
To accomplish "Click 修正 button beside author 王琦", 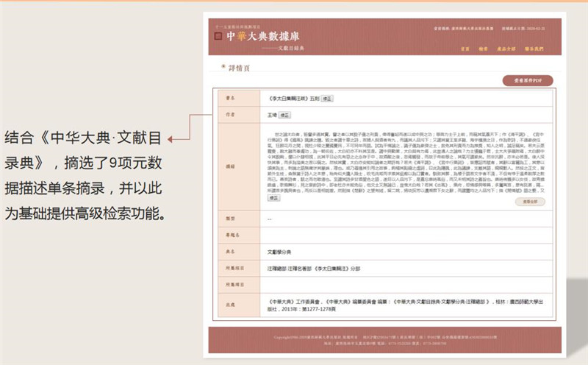I will pyautogui.click(x=284, y=116).
